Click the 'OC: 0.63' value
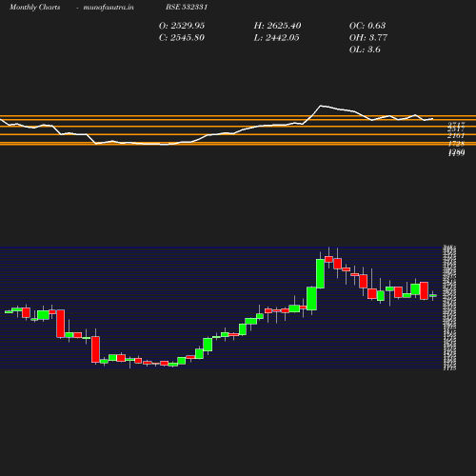This screenshot has height=476, width=476. pos(367,26)
